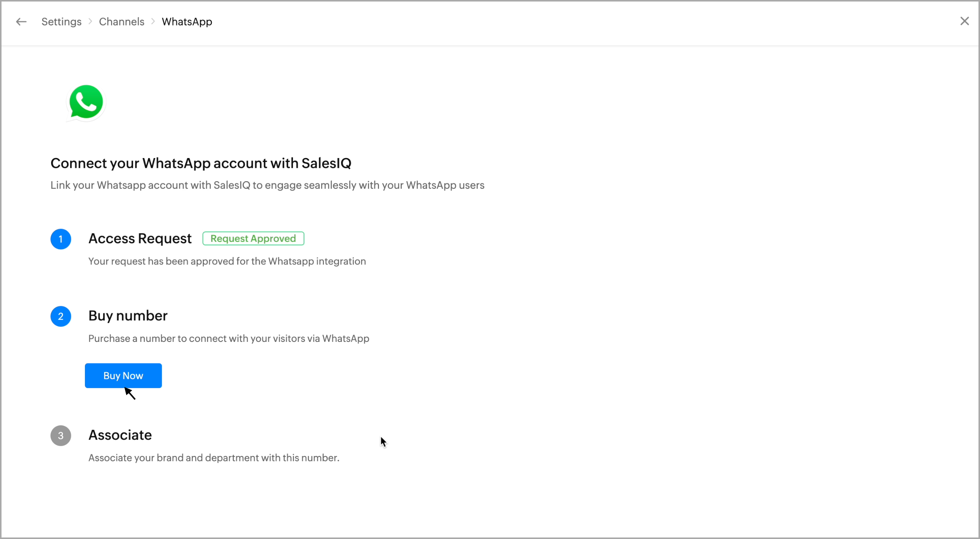The height and width of the screenshot is (539, 980).
Task: Click the purchase a number description text
Action: (228, 338)
